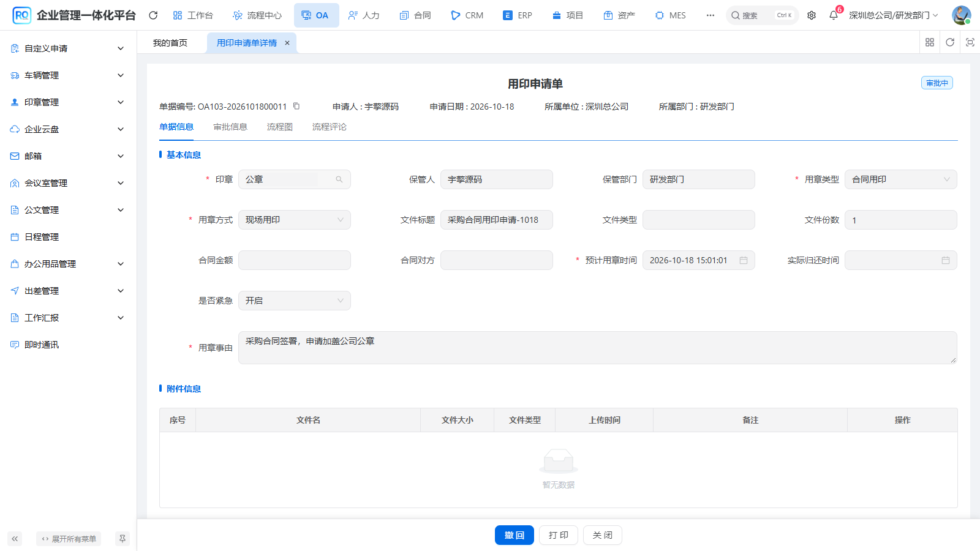This screenshot has height=551, width=980.
Task: Show more modules via ellipsis icon
Action: (710, 15)
